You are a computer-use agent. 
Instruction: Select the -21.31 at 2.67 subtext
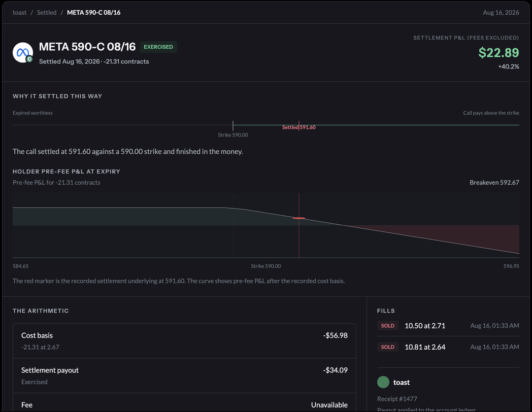(40, 347)
